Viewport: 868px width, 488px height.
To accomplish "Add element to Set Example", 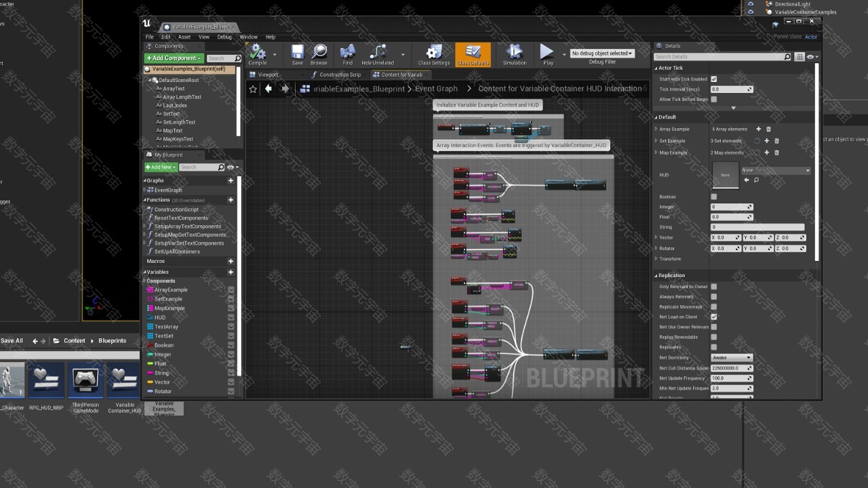I will 767,141.
